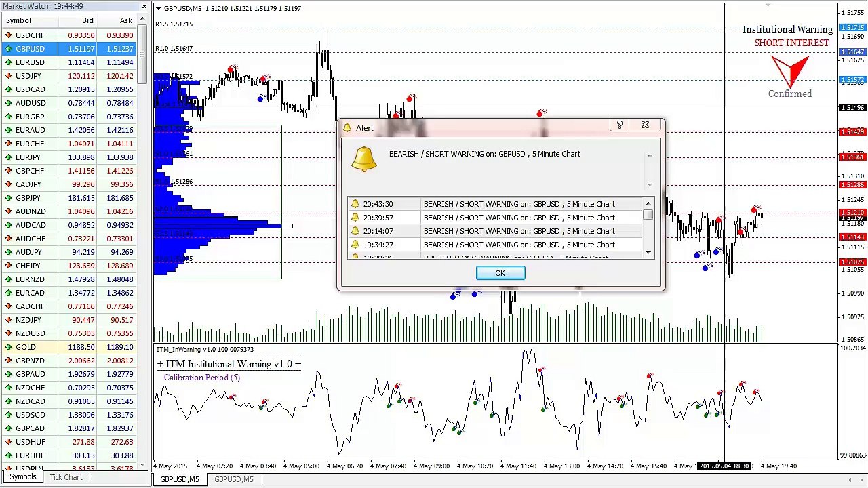Click the arrow icon beside NZDUSD
Screen dimensions: 868x488
pyautogui.click(x=8, y=333)
